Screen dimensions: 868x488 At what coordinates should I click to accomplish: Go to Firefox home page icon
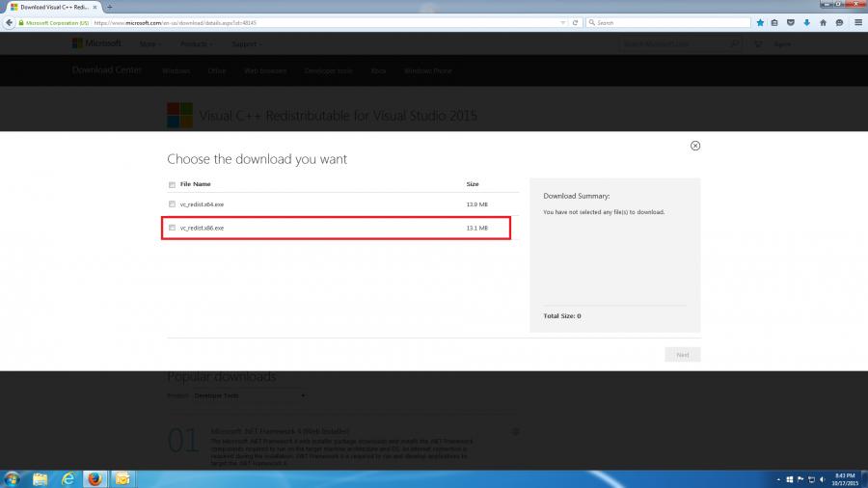pyautogui.click(x=824, y=23)
